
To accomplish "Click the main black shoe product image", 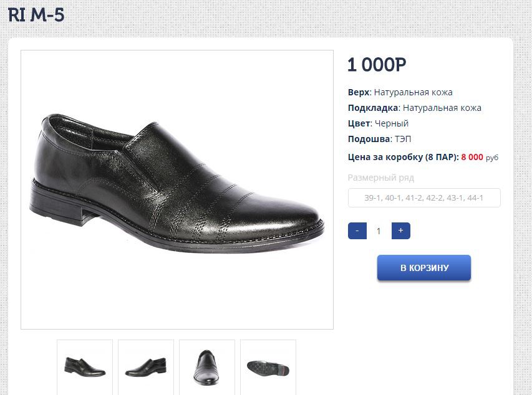I will tap(177, 189).
